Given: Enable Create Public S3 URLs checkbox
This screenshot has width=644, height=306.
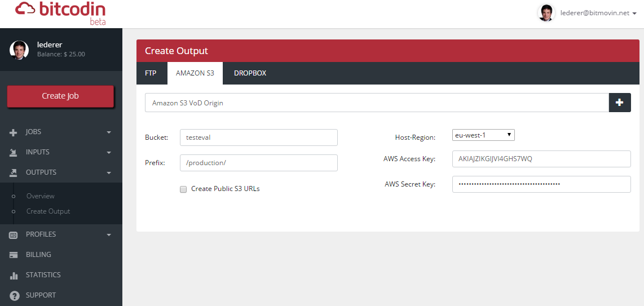Looking at the screenshot, I should tap(183, 189).
